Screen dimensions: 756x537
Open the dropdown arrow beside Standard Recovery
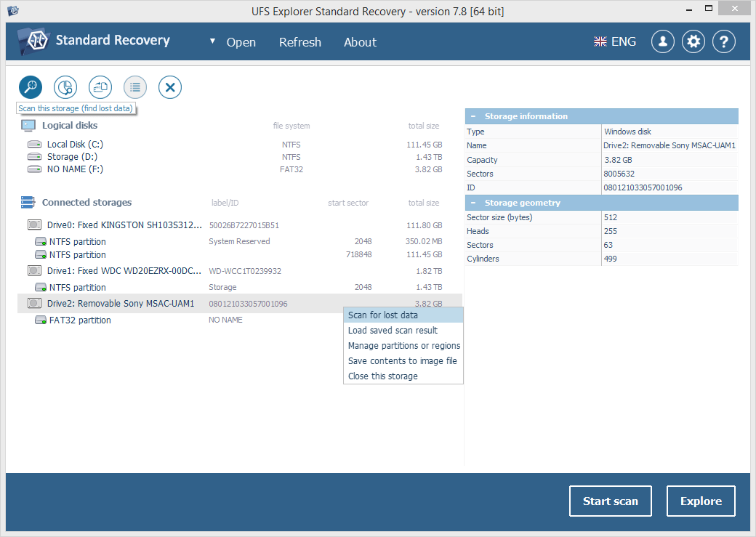(212, 41)
